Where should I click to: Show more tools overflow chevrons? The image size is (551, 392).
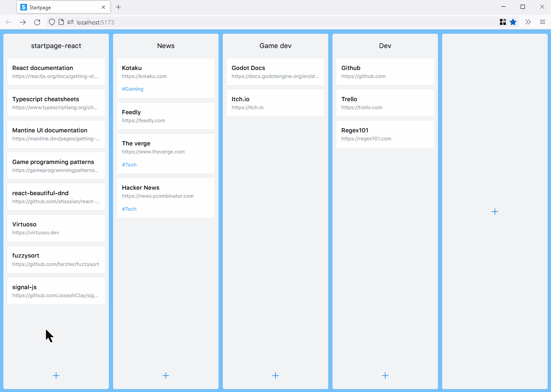(528, 22)
